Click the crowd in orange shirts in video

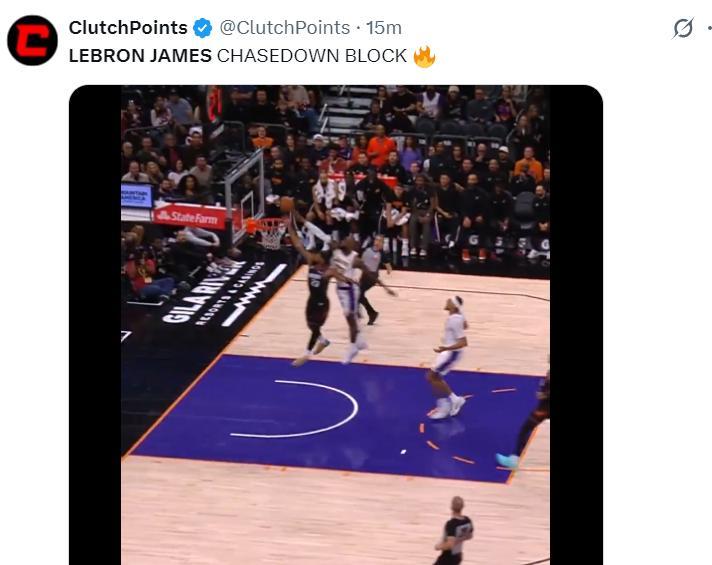[x=381, y=146]
